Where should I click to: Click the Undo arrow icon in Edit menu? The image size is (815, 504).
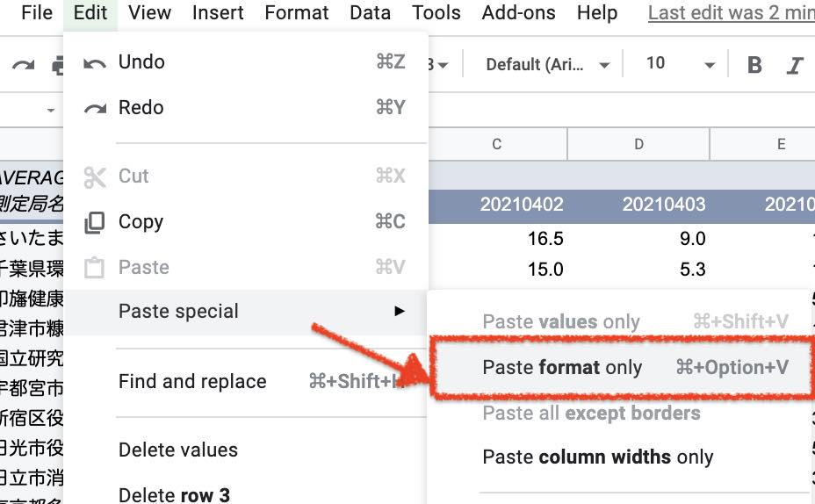95,63
